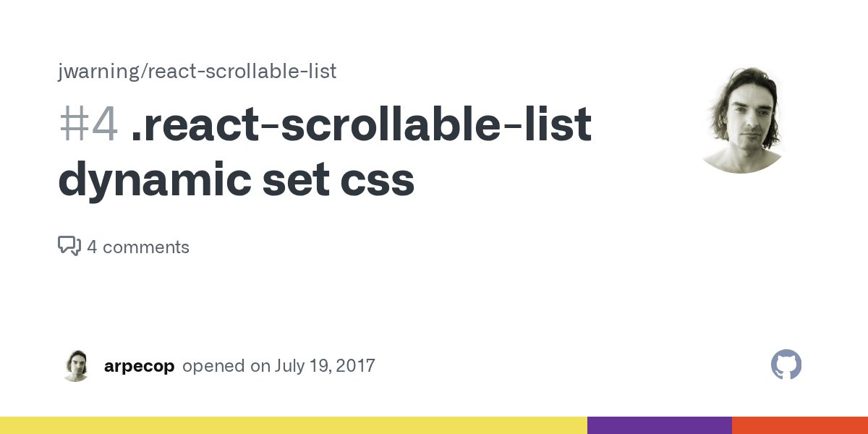Click the issue number #4
The width and height of the screenshot is (868, 434).
pyautogui.click(x=88, y=125)
